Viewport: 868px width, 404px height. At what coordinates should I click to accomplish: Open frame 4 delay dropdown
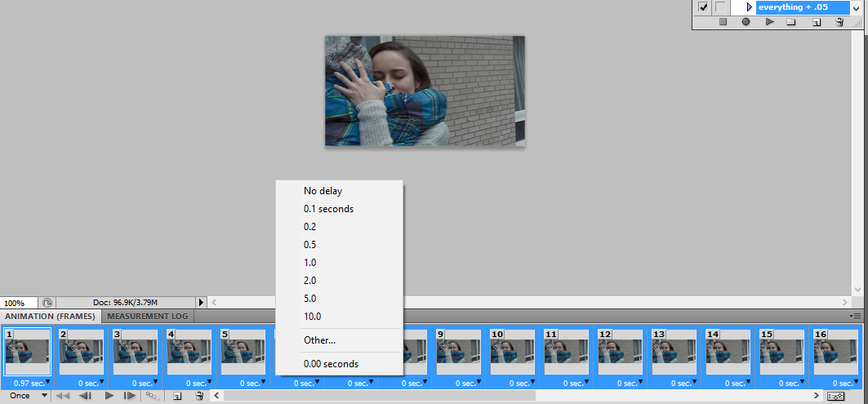(x=198, y=383)
